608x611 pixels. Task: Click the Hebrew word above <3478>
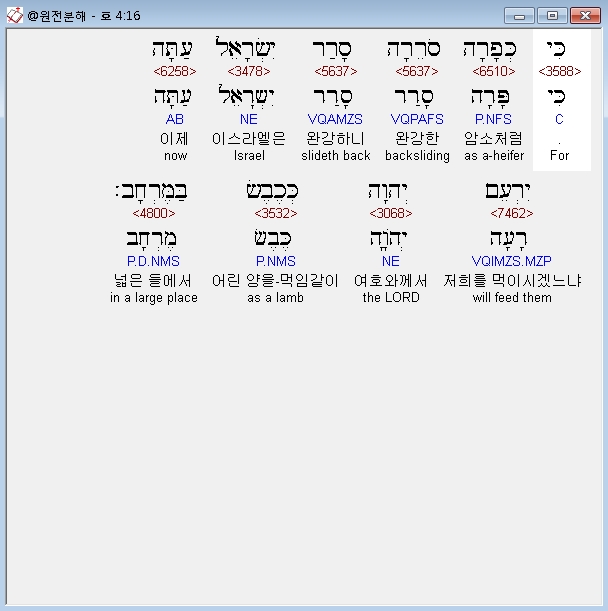(245, 48)
